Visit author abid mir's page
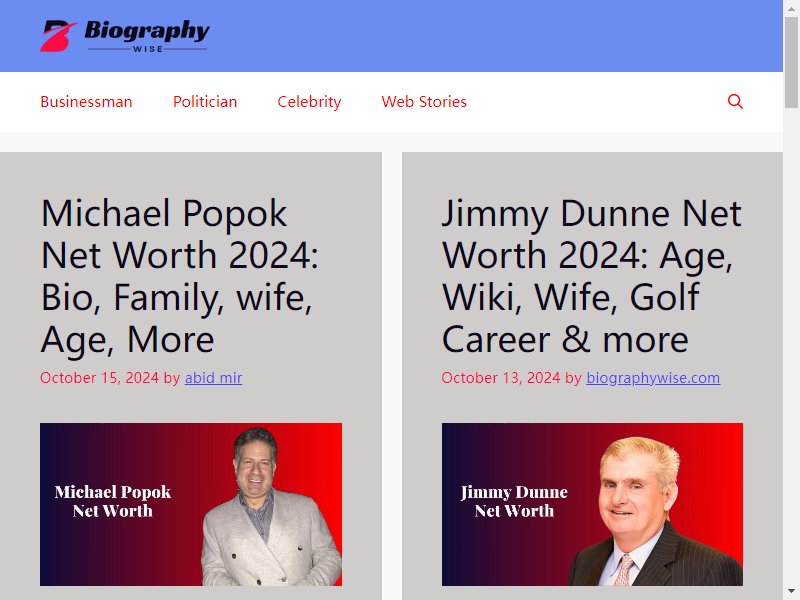The height and width of the screenshot is (600, 800). 213,378
